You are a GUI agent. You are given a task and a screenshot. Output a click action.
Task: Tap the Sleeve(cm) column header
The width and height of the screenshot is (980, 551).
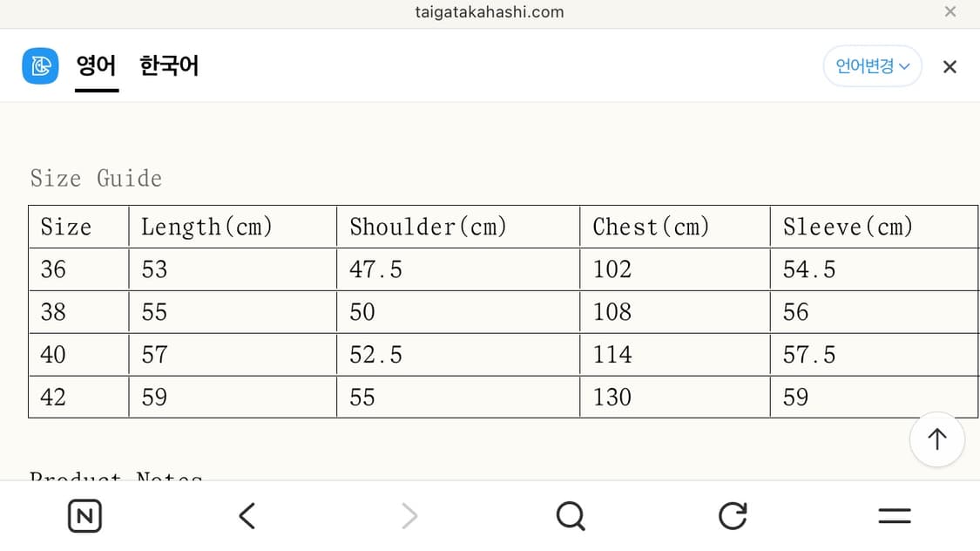pos(848,228)
